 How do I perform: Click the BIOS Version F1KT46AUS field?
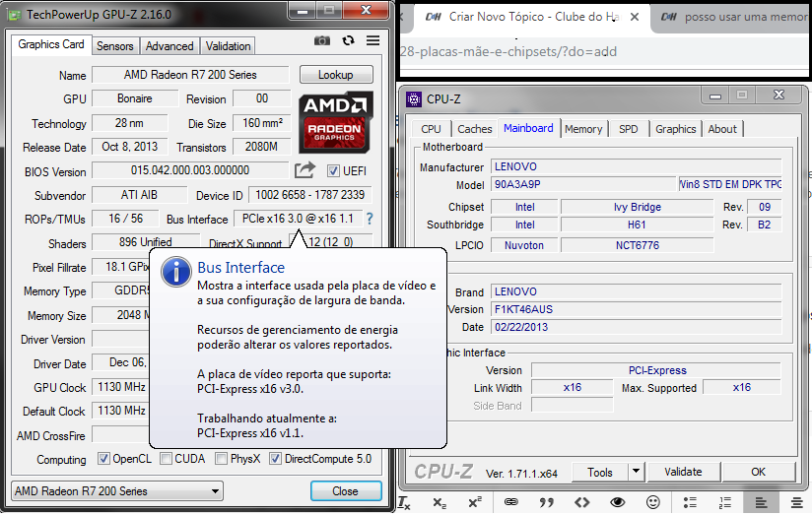pos(636,309)
